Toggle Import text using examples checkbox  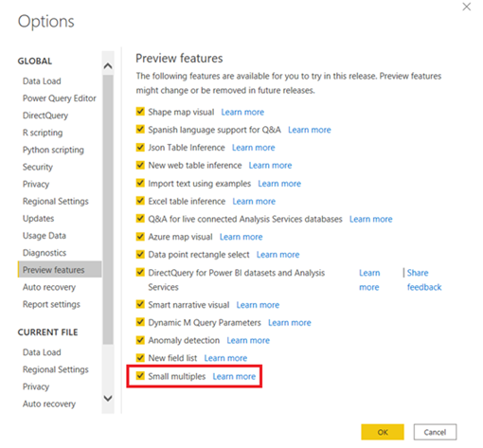click(140, 183)
